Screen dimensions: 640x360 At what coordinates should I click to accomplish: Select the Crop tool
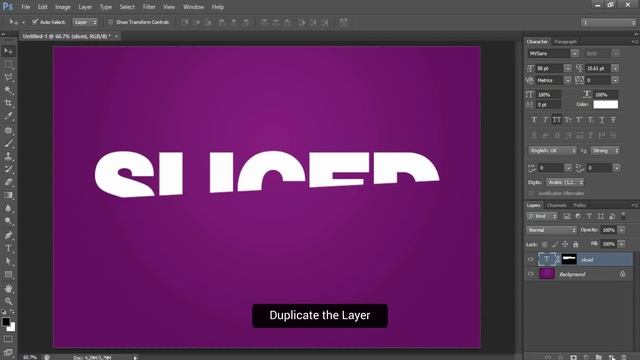[8, 103]
